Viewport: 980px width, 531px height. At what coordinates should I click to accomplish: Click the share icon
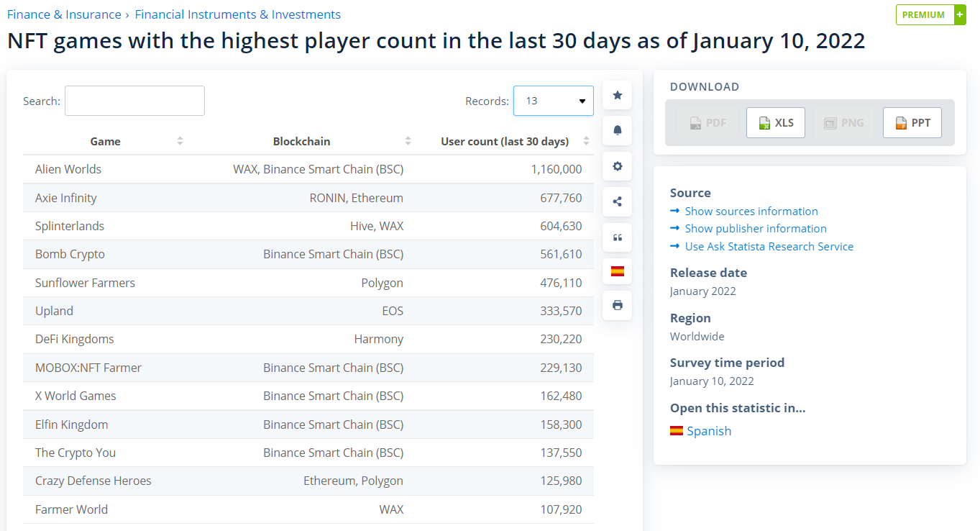(x=617, y=201)
